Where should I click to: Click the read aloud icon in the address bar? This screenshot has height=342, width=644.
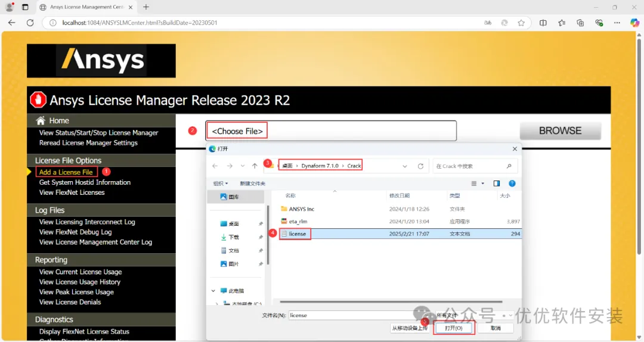pyautogui.click(x=488, y=23)
